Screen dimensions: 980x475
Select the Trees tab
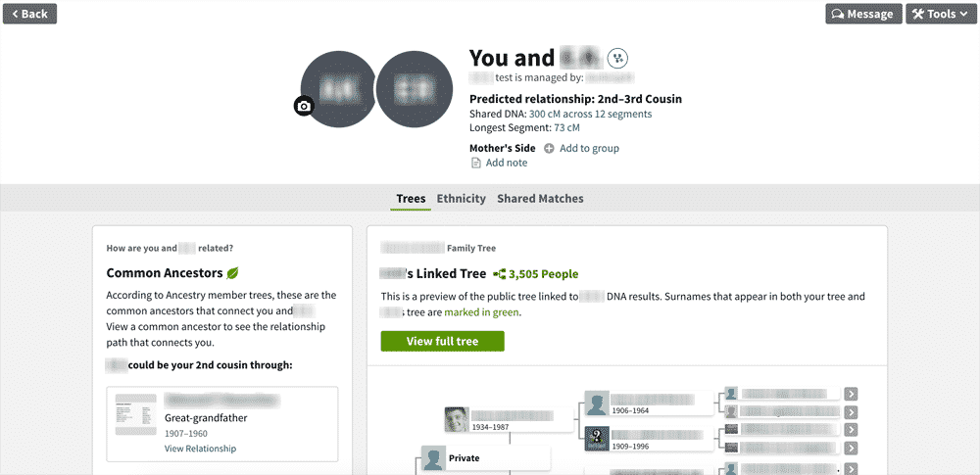tap(411, 199)
